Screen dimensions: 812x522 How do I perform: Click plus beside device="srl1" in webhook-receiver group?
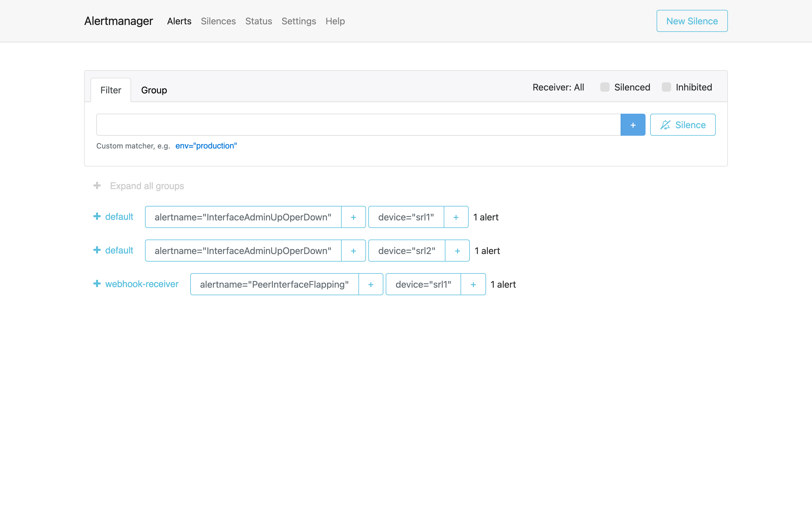coord(473,284)
